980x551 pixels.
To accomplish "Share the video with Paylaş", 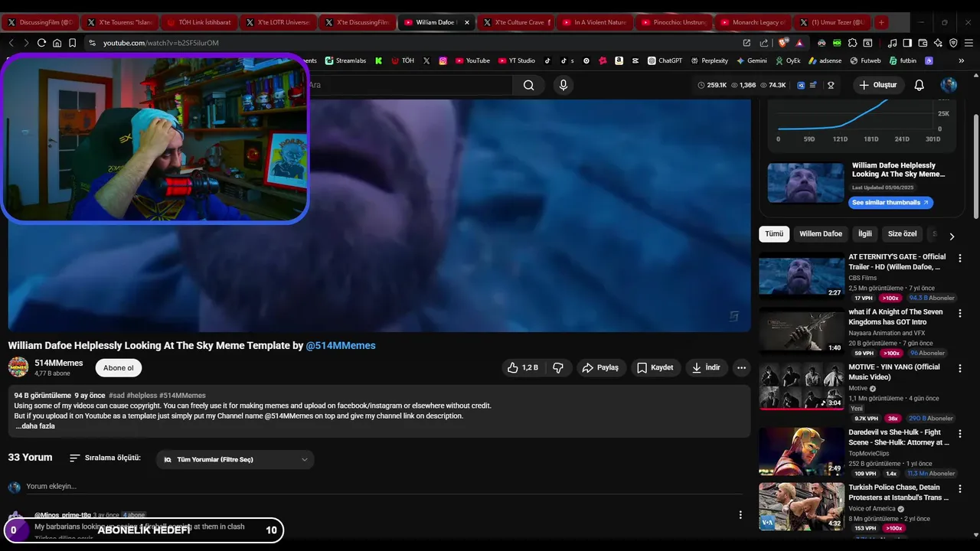I will pos(600,367).
